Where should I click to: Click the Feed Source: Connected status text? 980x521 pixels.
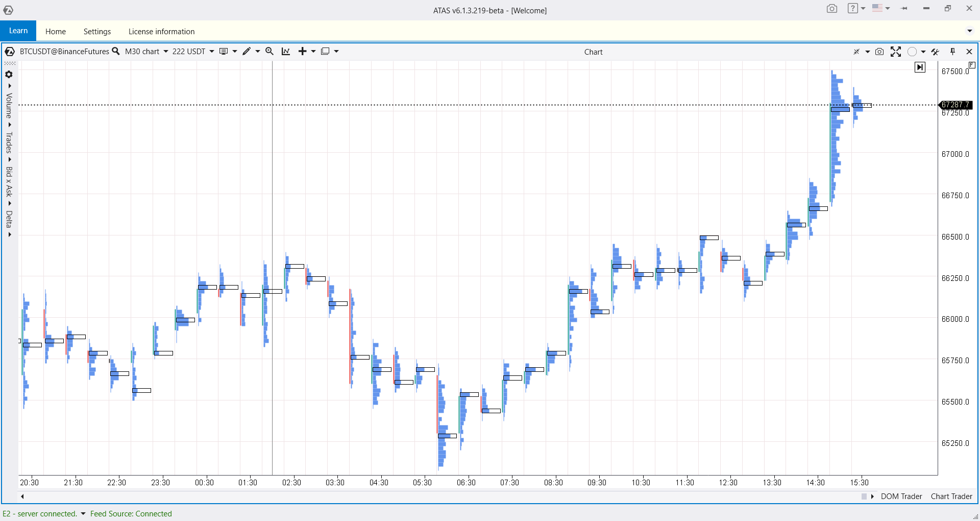pos(131,513)
